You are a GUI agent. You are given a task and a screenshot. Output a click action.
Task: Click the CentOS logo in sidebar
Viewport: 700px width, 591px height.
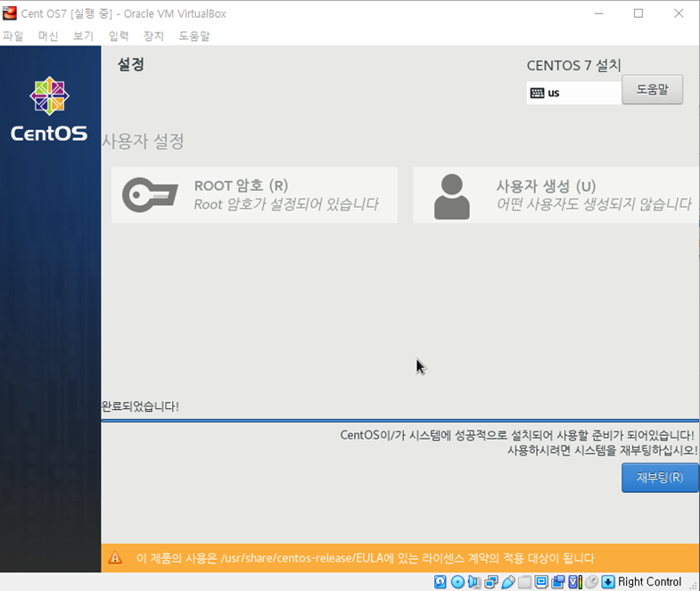tap(49, 109)
